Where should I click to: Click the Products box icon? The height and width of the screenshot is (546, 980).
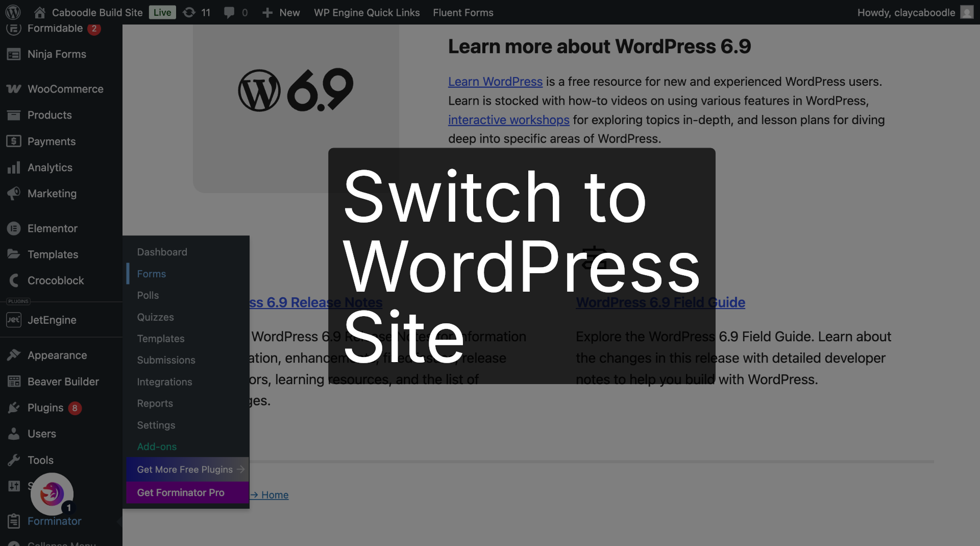14,115
